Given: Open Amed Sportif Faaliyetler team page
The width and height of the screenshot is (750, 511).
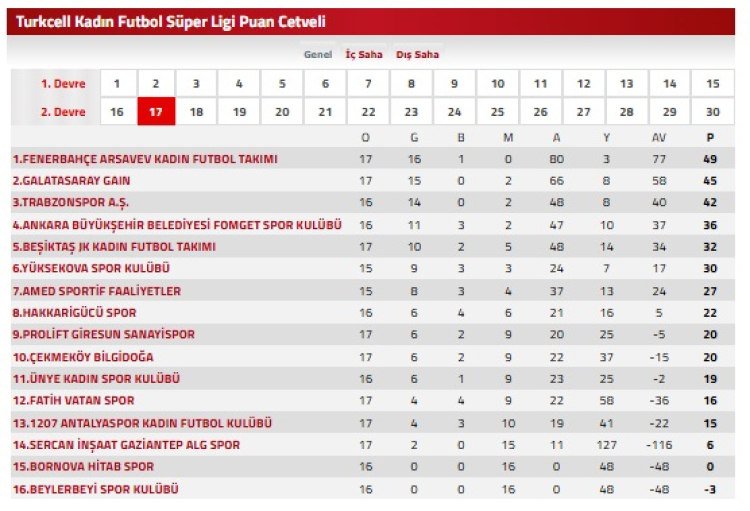Looking at the screenshot, I should point(97,291).
